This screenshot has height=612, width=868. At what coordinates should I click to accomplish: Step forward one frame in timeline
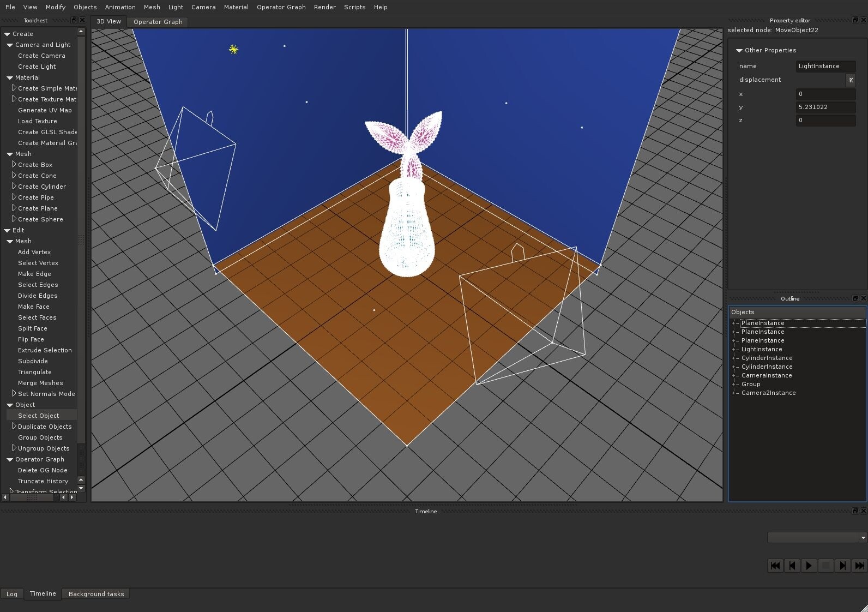(842, 566)
